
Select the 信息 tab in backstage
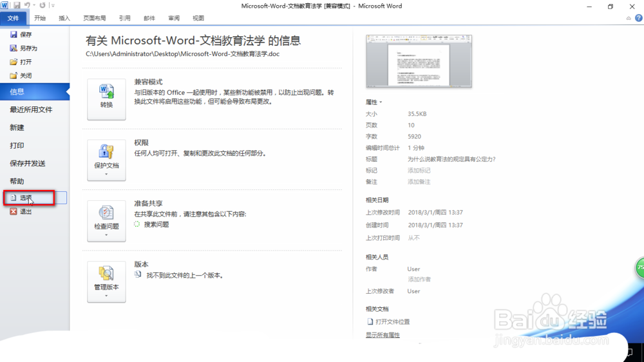click(35, 91)
